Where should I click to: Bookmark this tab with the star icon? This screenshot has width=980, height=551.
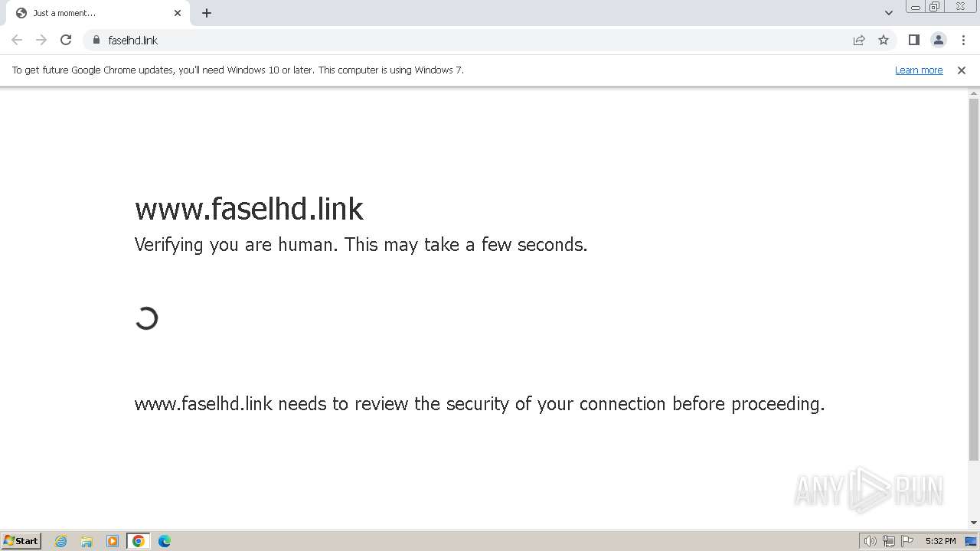point(884,40)
